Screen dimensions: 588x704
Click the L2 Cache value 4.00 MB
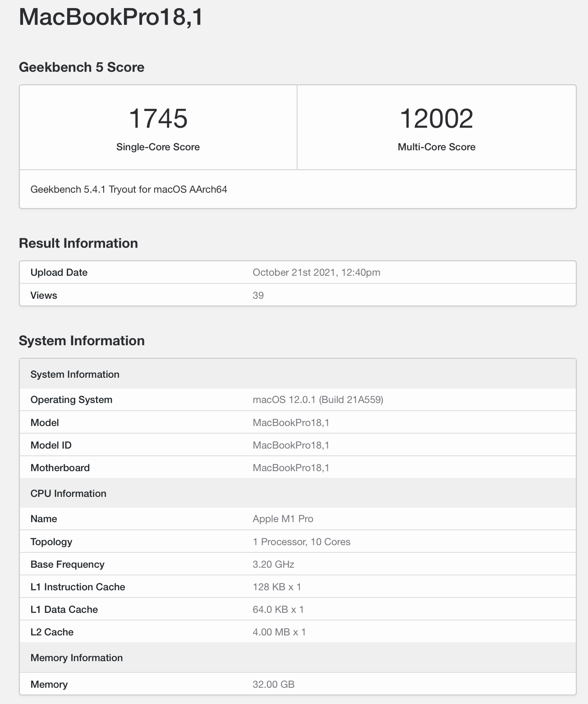point(279,632)
